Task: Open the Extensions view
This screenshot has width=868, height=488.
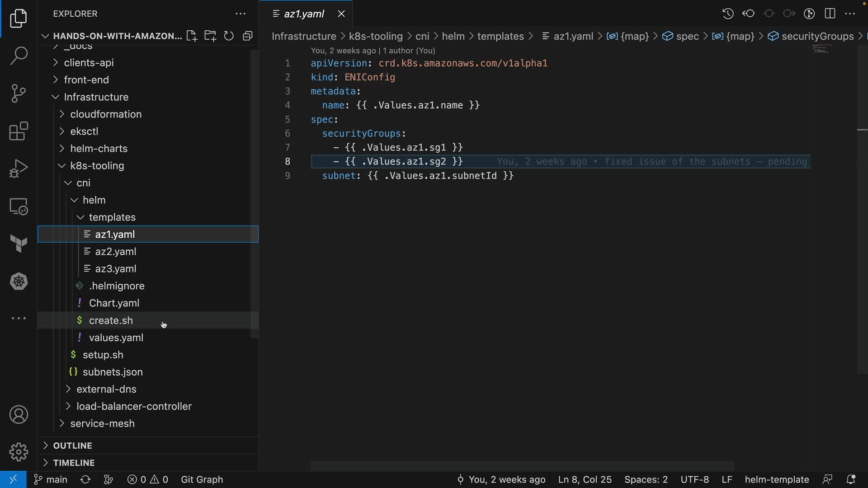Action: pyautogui.click(x=19, y=131)
